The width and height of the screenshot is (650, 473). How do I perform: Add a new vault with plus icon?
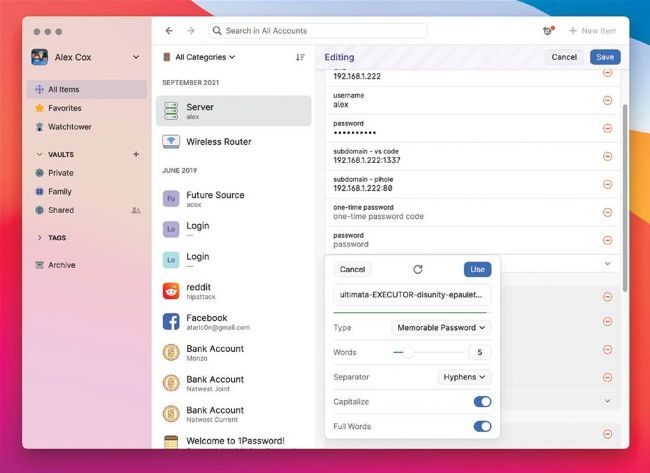pos(136,155)
